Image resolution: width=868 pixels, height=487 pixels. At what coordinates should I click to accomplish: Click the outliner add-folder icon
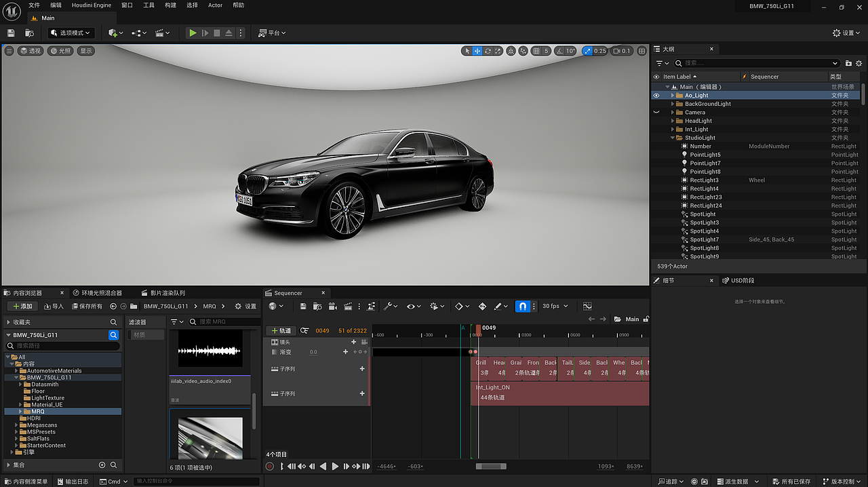pos(848,63)
